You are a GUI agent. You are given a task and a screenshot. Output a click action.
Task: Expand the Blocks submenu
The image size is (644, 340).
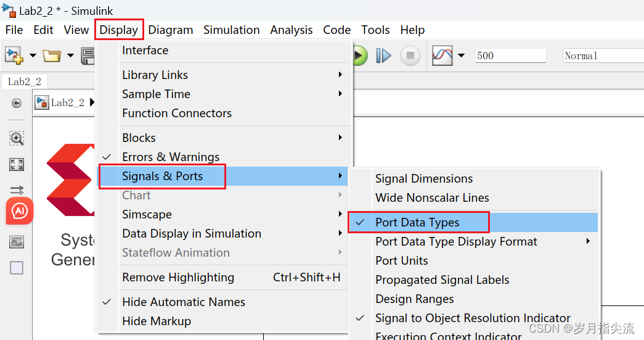coord(224,138)
